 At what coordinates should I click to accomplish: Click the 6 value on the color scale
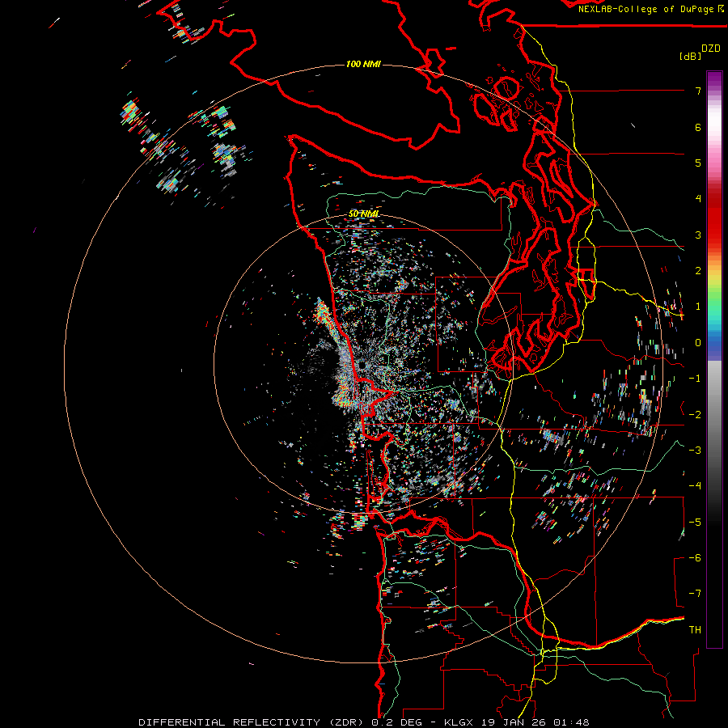[698, 127]
